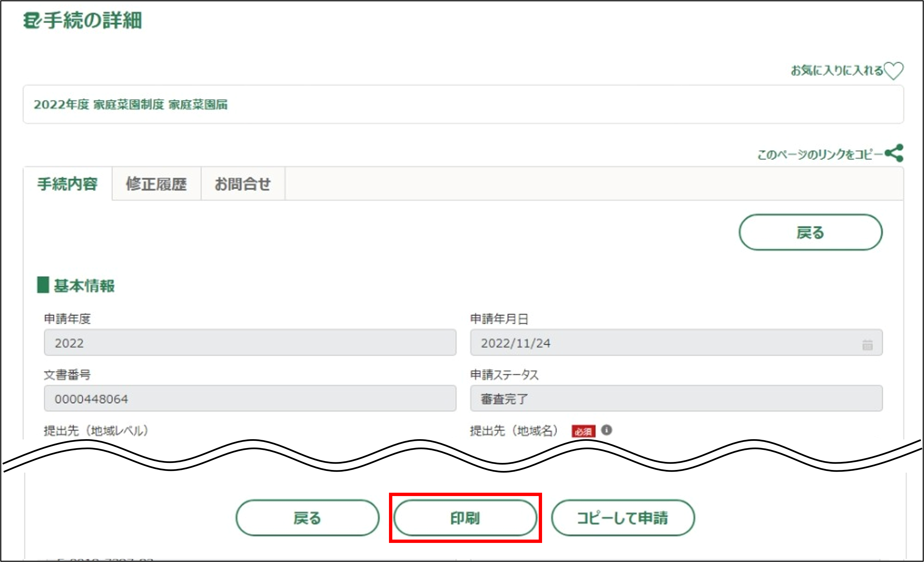Click お気に入りに入れる text link
Viewport: 924px width, 562px height.
[x=837, y=70]
